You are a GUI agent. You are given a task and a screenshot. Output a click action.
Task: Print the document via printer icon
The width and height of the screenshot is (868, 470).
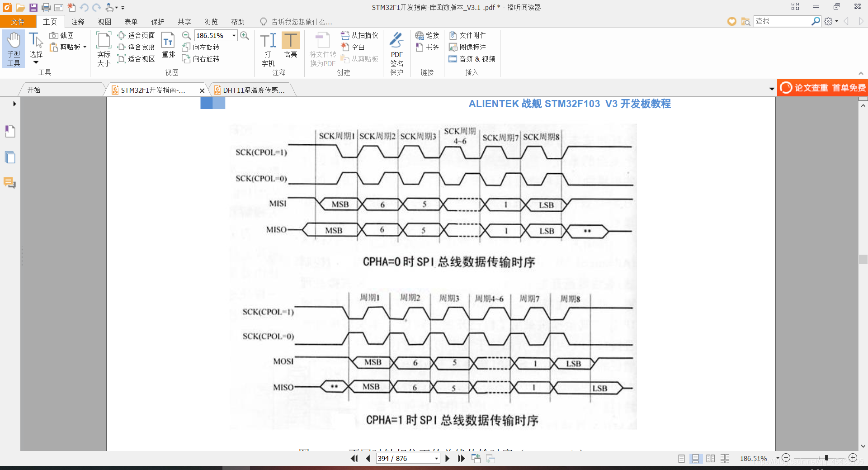(x=46, y=7)
